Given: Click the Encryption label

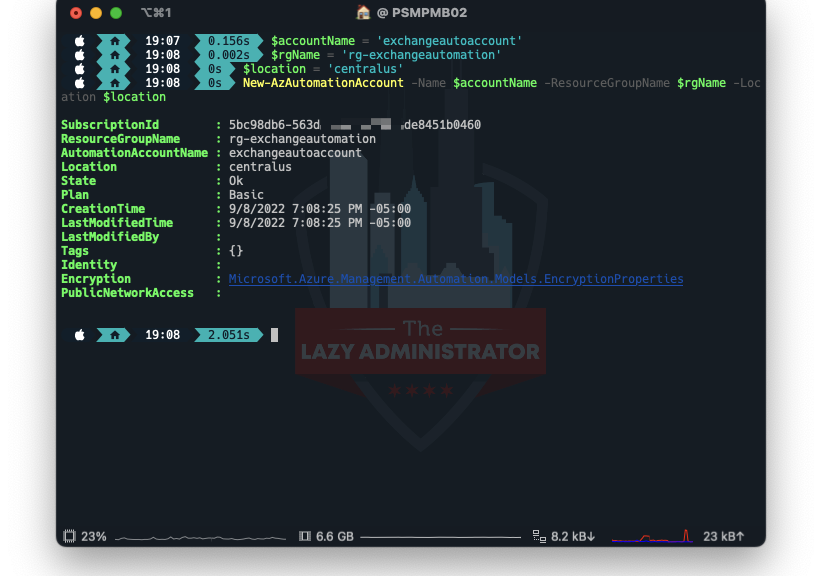Looking at the screenshot, I should pyautogui.click(x=96, y=279).
